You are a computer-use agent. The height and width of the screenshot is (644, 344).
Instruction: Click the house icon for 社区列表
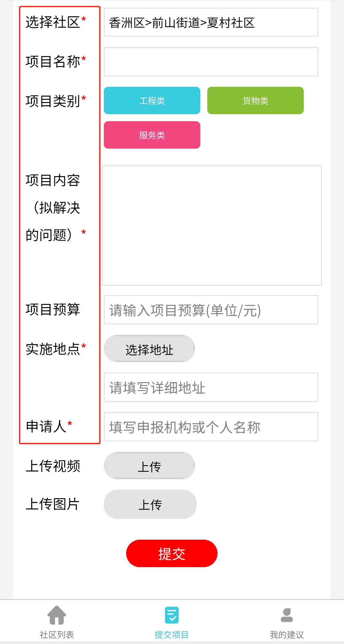[x=57, y=615]
